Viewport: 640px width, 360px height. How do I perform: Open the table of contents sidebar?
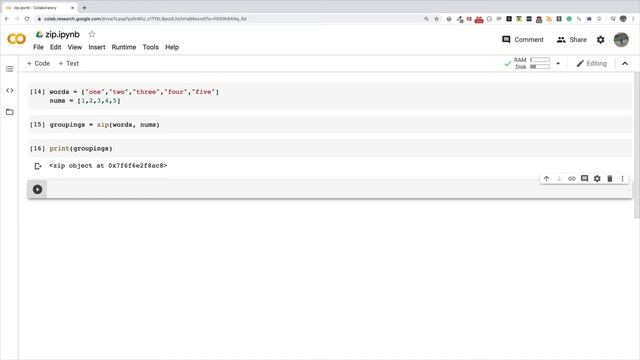(x=9, y=69)
